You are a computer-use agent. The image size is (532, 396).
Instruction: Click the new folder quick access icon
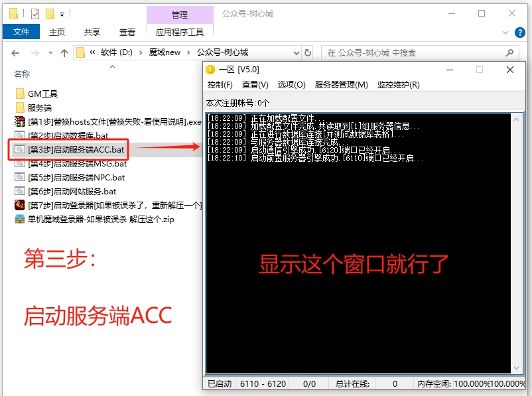[x=50, y=14]
